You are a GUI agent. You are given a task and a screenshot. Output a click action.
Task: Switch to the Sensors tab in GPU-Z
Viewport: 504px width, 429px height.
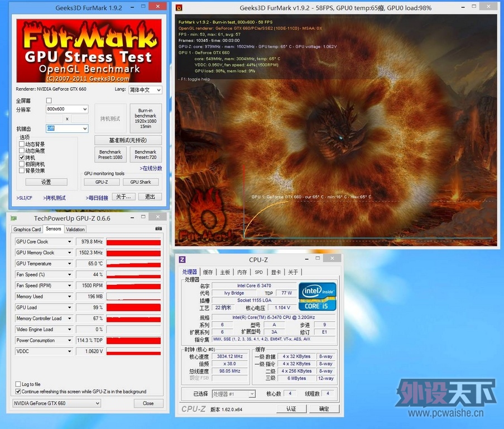coord(54,228)
